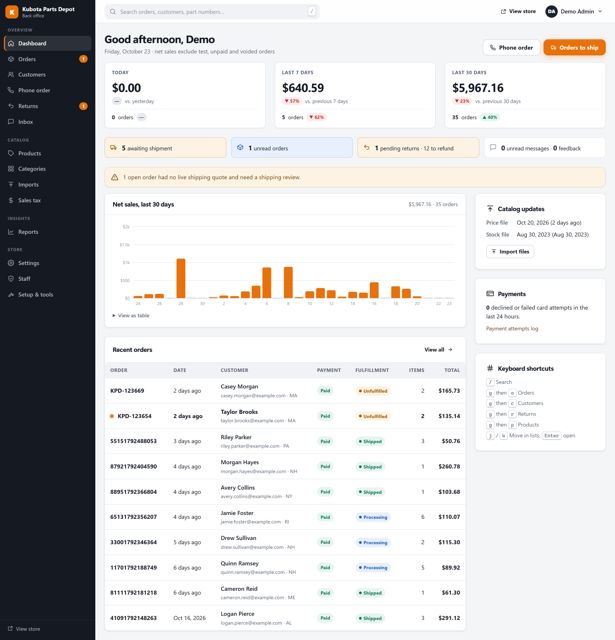The width and height of the screenshot is (615, 640).
Task: Open Orders in the sidebar
Action: point(47,59)
